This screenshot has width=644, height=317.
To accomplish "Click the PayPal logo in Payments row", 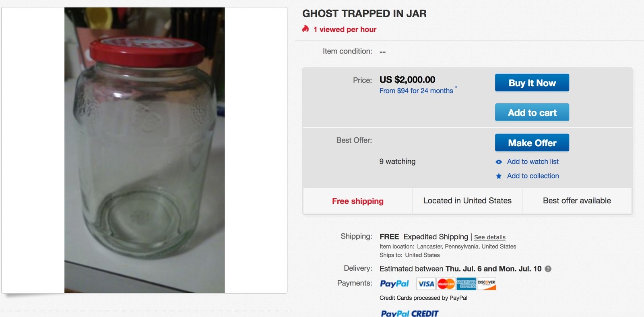I will pos(394,284).
